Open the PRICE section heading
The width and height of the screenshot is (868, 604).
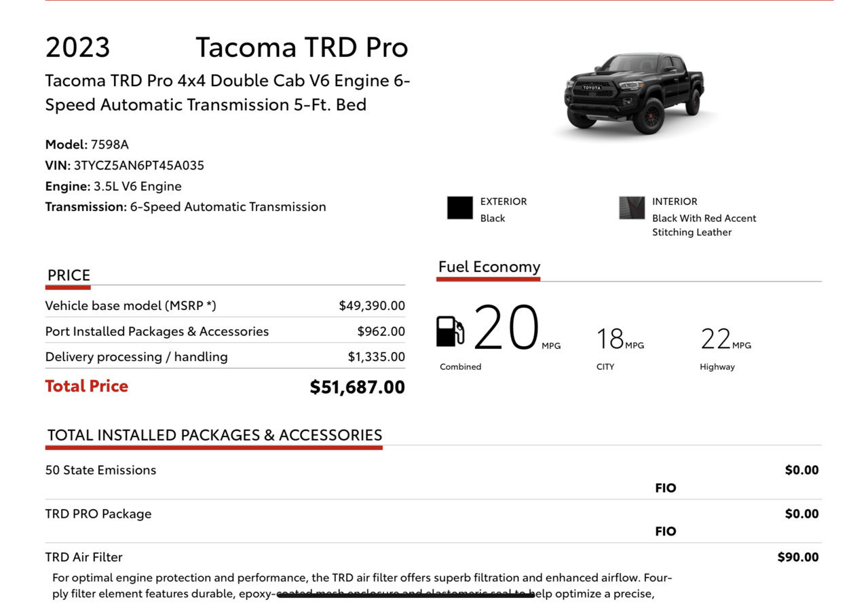69,275
